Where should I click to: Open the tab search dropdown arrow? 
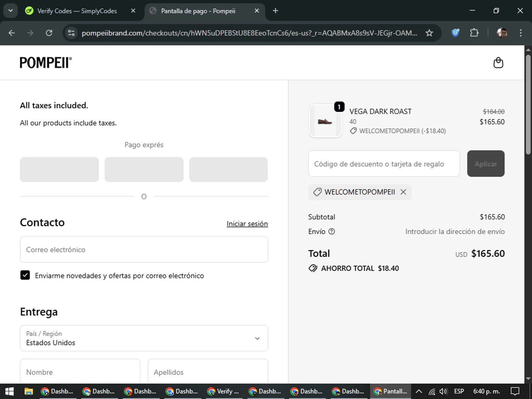pos(11,11)
